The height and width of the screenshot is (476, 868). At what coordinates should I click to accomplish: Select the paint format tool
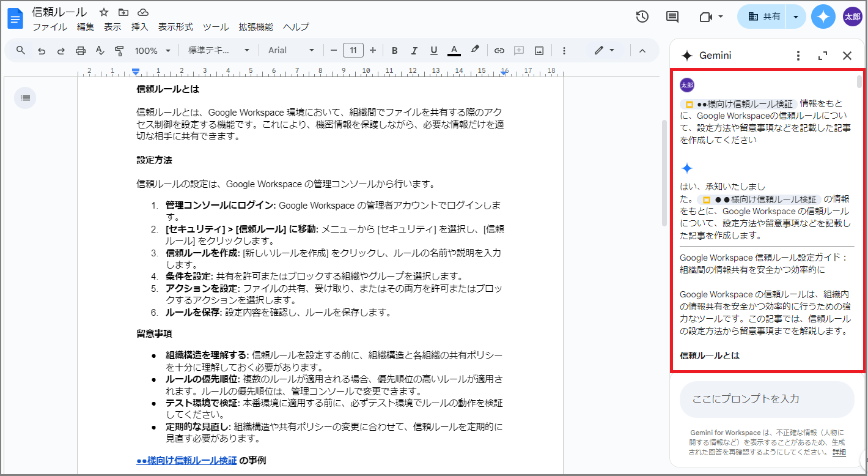point(119,50)
